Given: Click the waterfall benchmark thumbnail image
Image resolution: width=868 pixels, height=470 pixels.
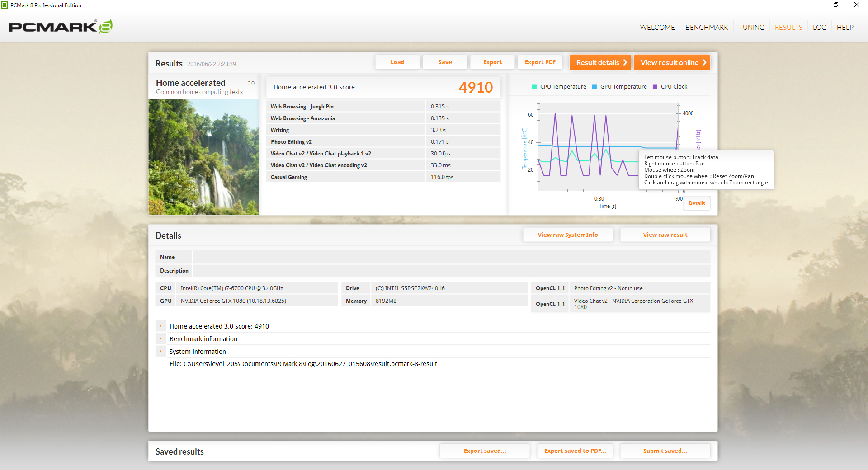Looking at the screenshot, I should [x=203, y=157].
